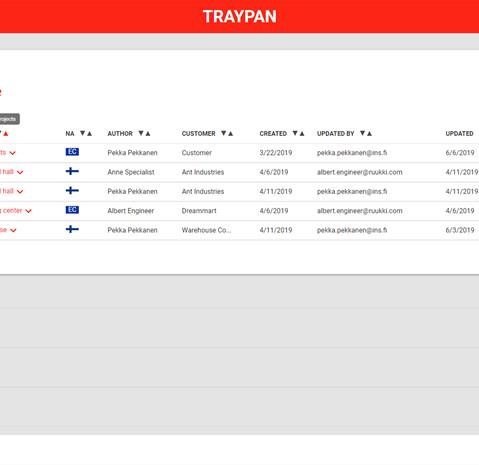Click the Dreammart customer cell
479x465 pixels.
click(199, 211)
